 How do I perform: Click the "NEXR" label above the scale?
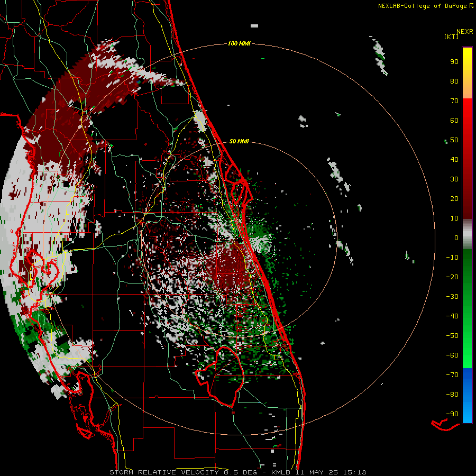click(465, 31)
